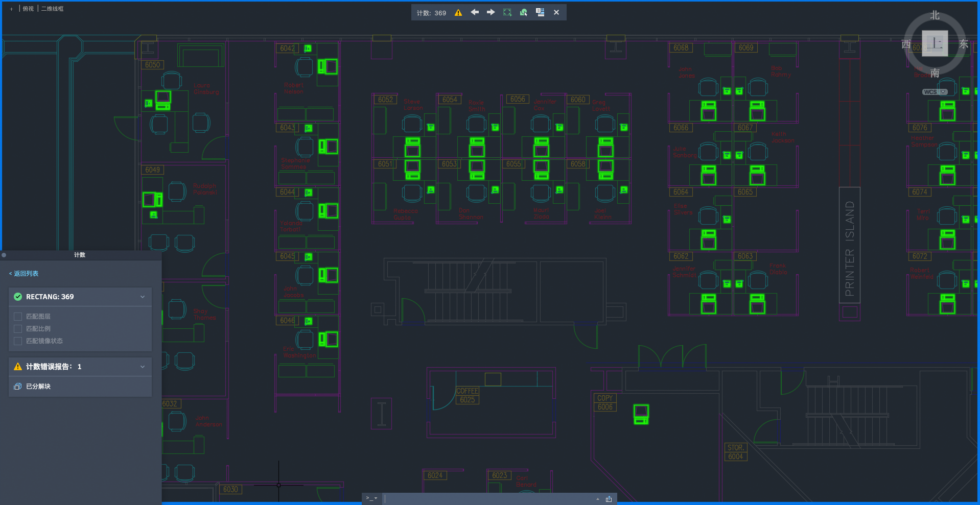
Task: Close the count toolbar with X
Action: (x=556, y=12)
